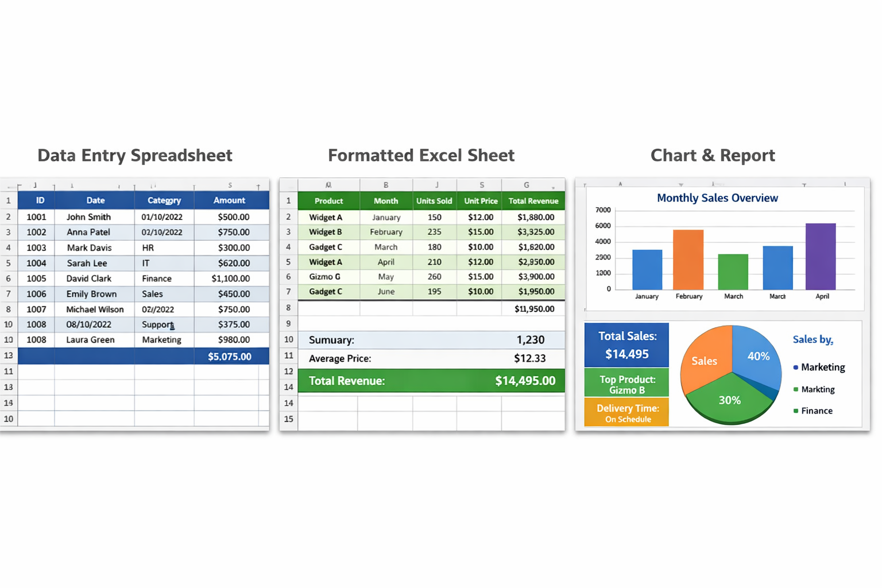
Task: Click the Monthly Sales Overview chart title
Action: [717, 198]
